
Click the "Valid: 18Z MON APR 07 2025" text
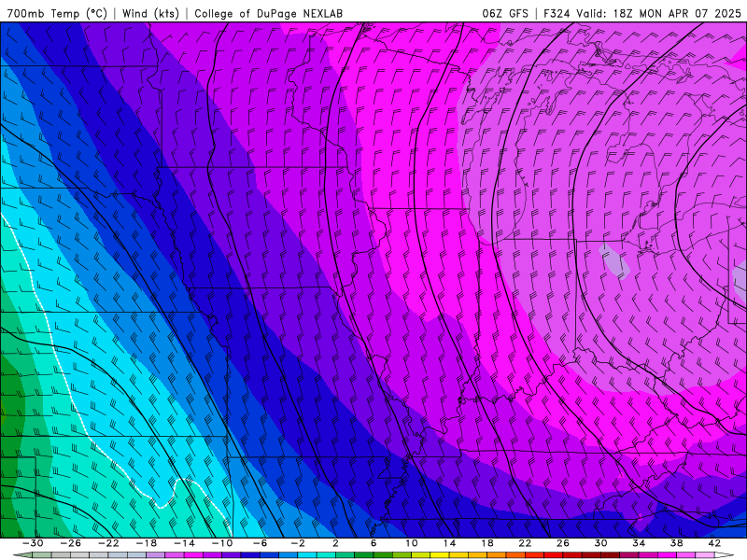(x=658, y=13)
